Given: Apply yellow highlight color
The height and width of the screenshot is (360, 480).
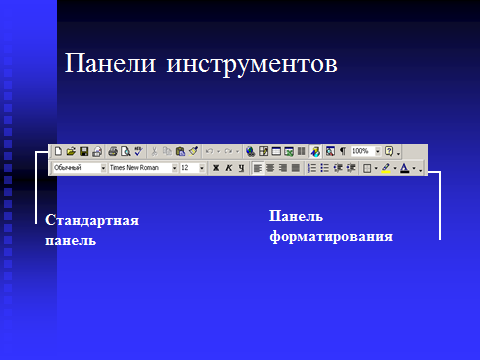Looking at the screenshot, I should 386,168.
